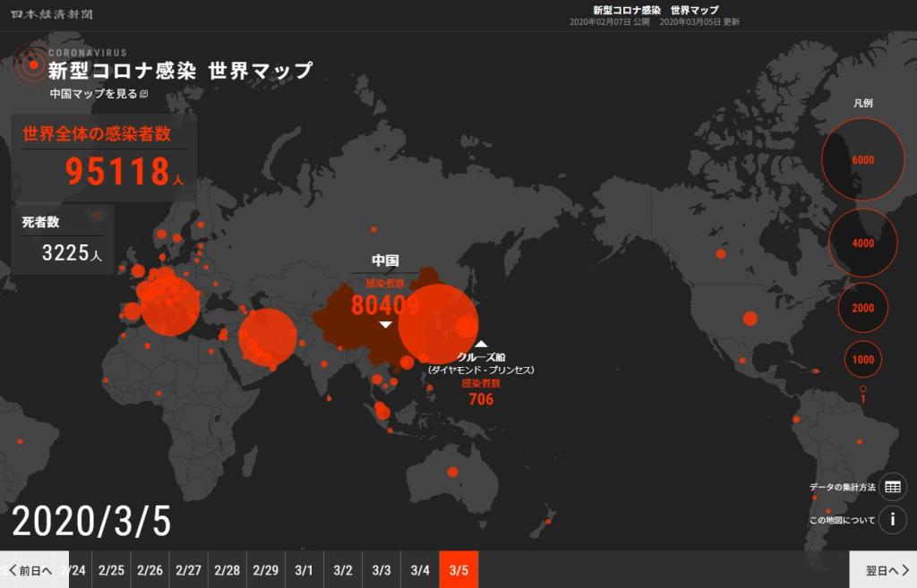Image resolution: width=917 pixels, height=588 pixels.
Task: Switch timeline to 2/29
Action: 265,570
